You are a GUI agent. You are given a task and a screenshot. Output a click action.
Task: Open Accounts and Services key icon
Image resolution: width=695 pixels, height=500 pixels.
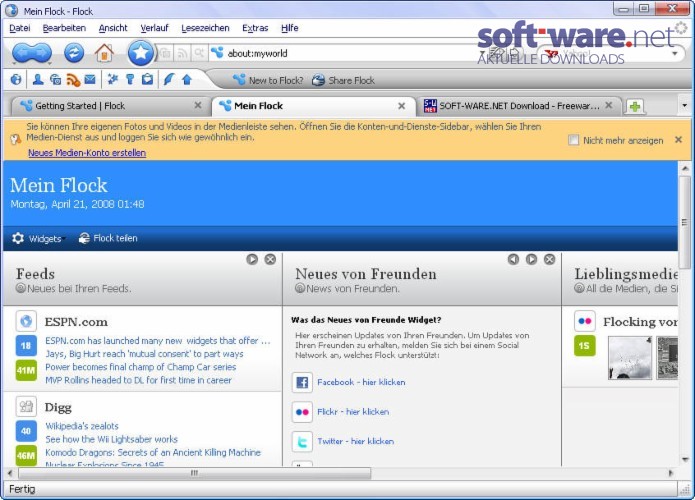(x=130, y=80)
